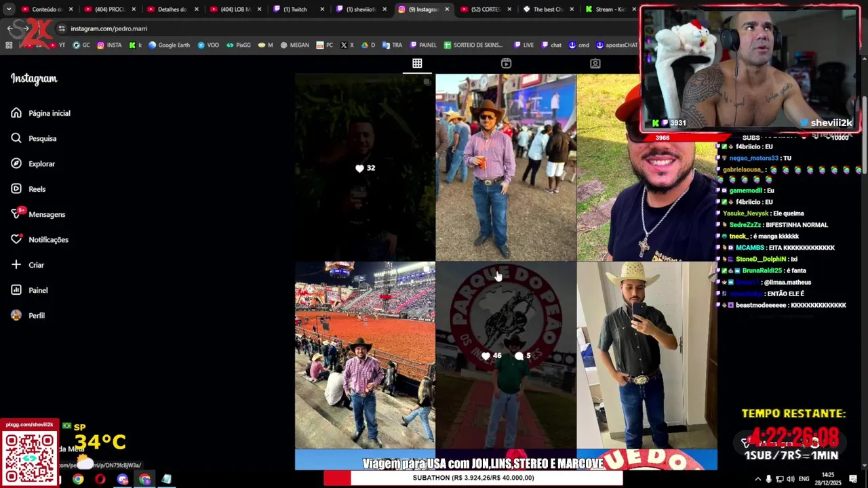
Task: Open the notification center icon in taskbar
Action: tap(853, 479)
